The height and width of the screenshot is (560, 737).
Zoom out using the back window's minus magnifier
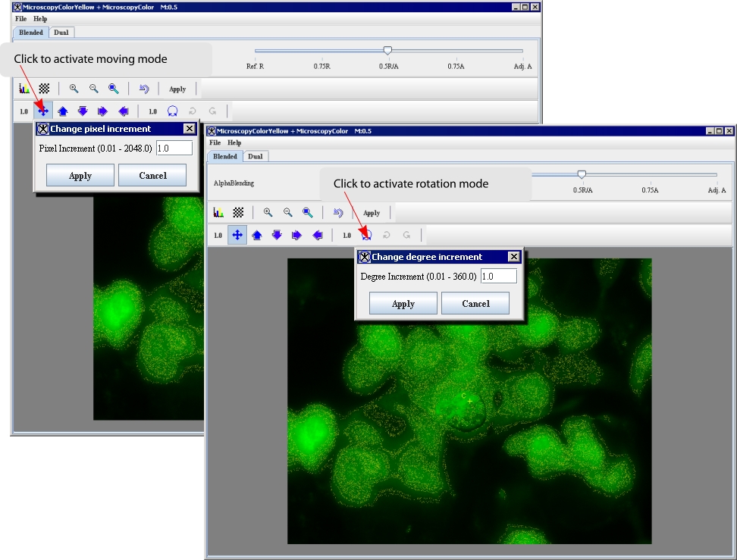94,89
